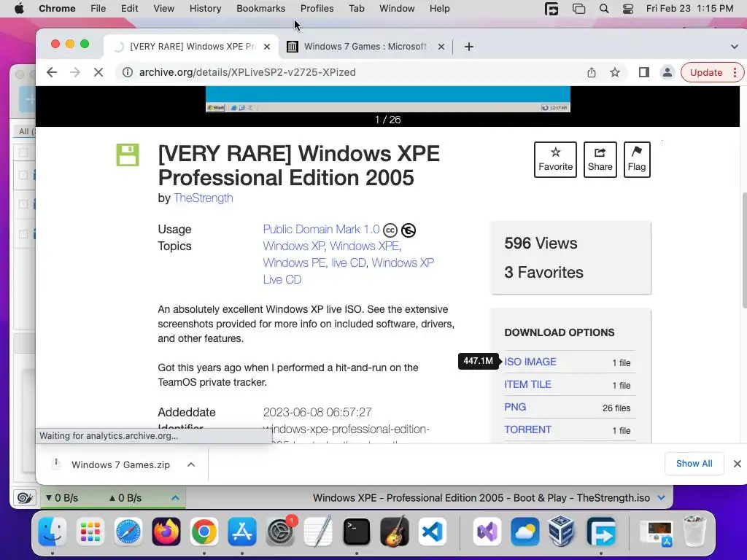747x560 pixels.
Task: Open the File menu
Action: point(98,9)
